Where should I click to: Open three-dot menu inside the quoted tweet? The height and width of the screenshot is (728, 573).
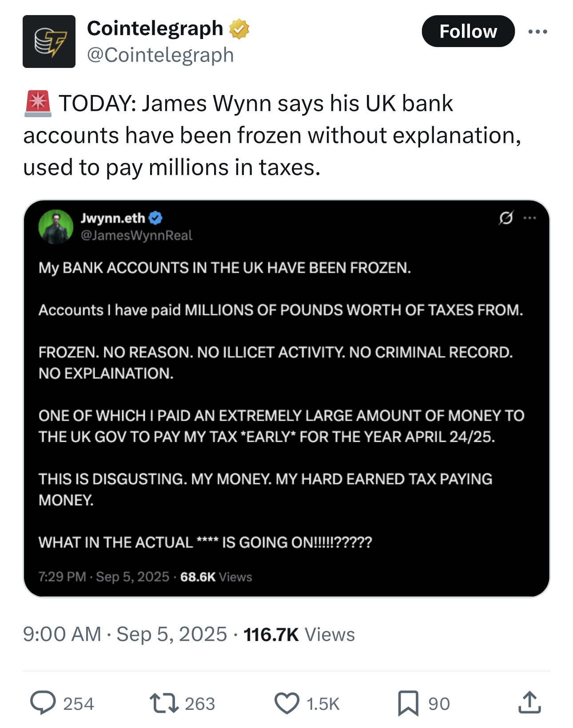530,218
